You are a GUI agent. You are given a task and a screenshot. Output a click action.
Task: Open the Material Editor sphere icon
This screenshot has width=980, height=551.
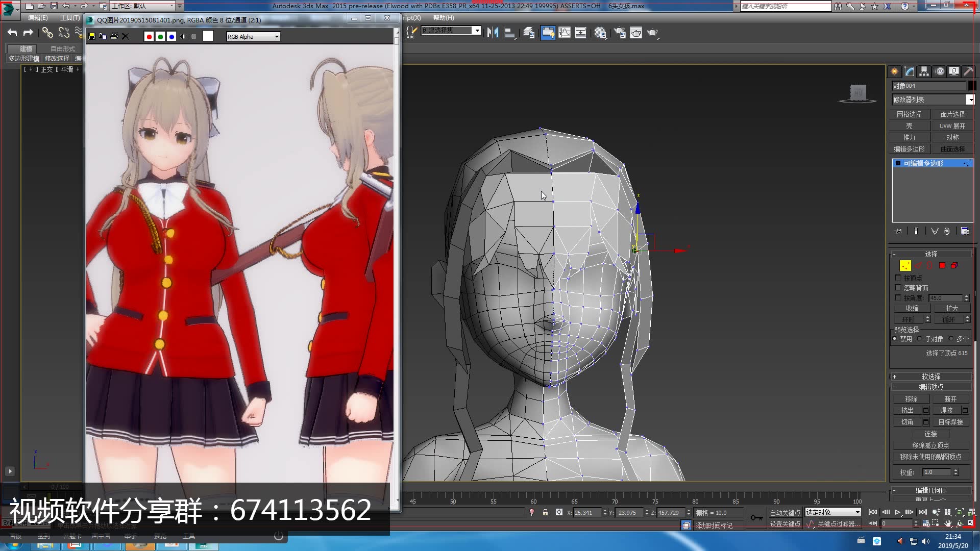pyautogui.click(x=600, y=33)
